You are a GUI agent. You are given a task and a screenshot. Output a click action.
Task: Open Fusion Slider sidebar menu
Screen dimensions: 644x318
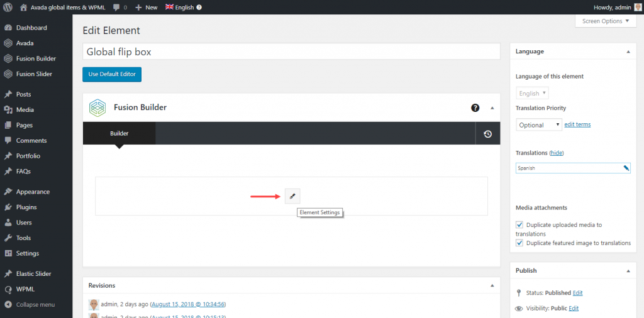(34, 74)
